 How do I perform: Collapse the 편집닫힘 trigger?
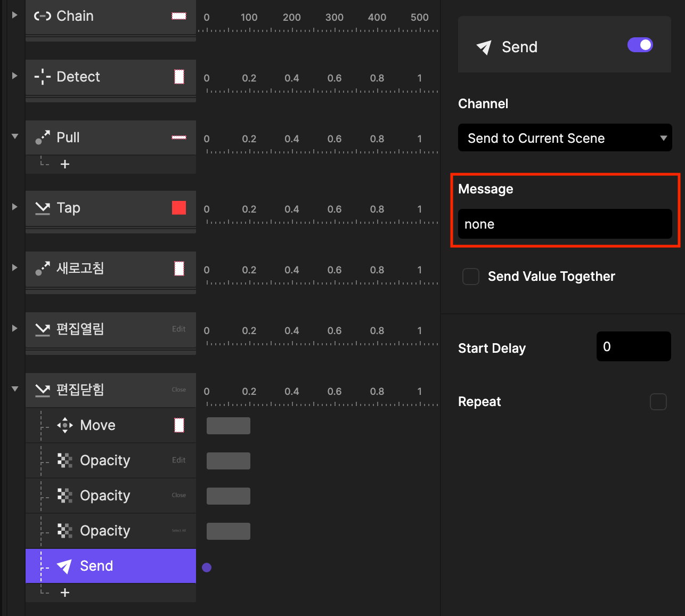click(15, 390)
